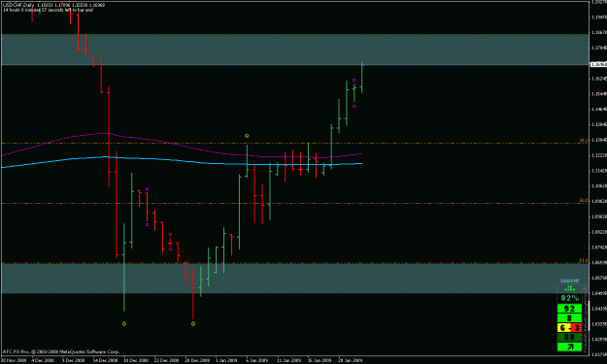Image resolution: width=607 pixels, height=364 pixels.
Task: Click the magenta square above the latest candles
Action: coord(354,80)
